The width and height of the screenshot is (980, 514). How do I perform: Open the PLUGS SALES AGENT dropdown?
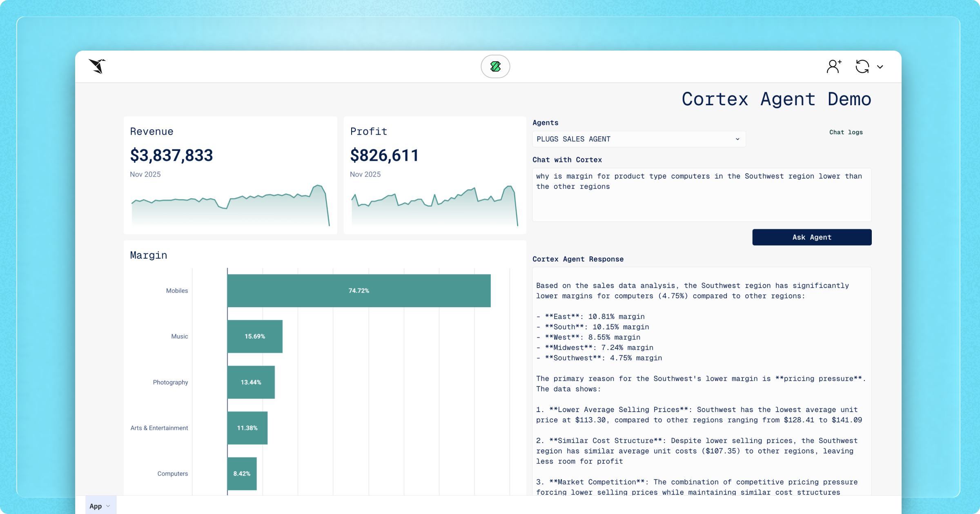639,139
